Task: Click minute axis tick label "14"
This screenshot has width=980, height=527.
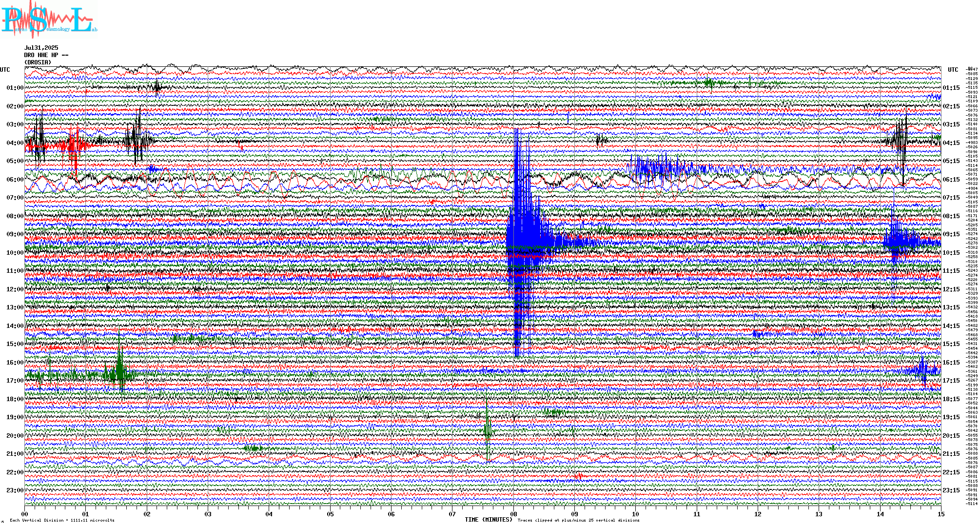Action: pos(880,514)
